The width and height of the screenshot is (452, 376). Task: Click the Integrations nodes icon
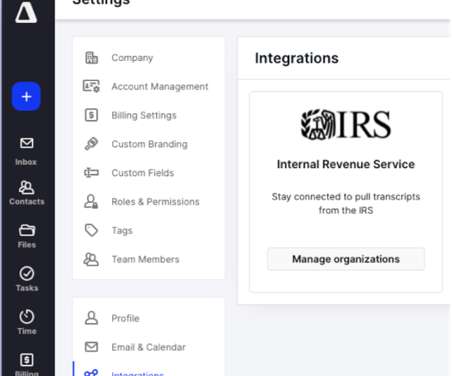(x=91, y=373)
